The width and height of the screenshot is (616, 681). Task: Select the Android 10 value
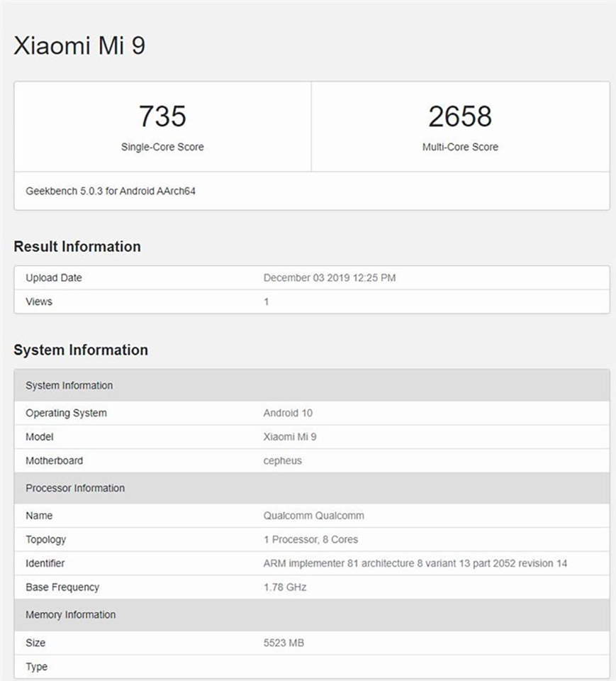click(x=288, y=413)
